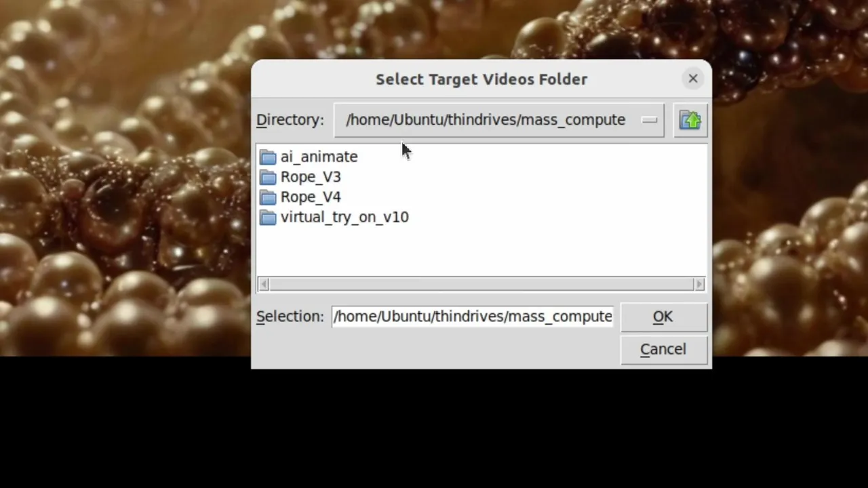Select the Rope_V4 folder icon

click(269, 198)
